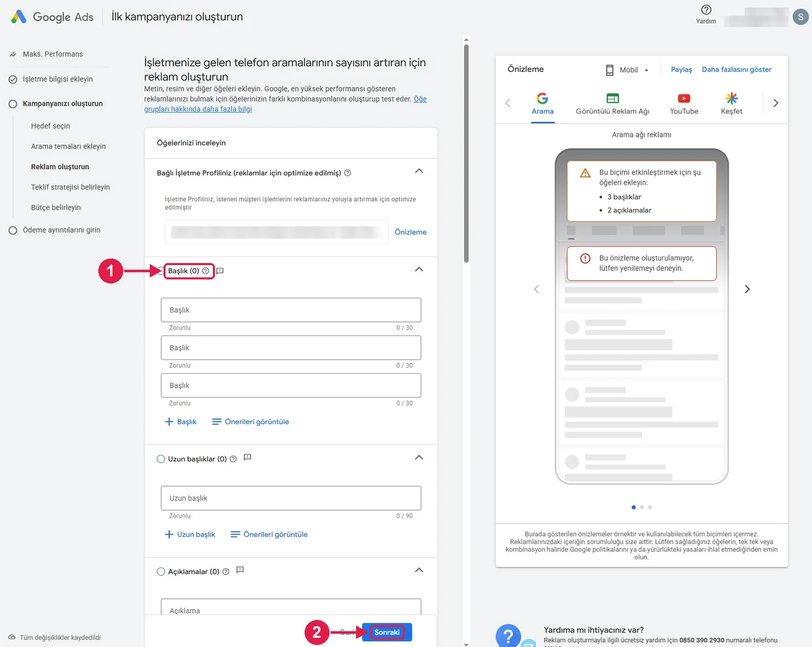Switch to the YouTube preview tab
The image size is (812, 647).
point(684,103)
